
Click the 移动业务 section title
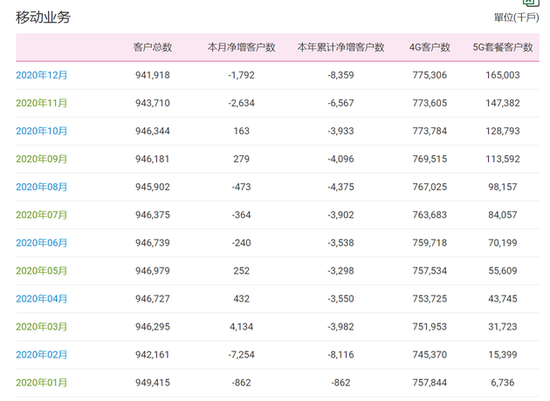coord(43,17)
